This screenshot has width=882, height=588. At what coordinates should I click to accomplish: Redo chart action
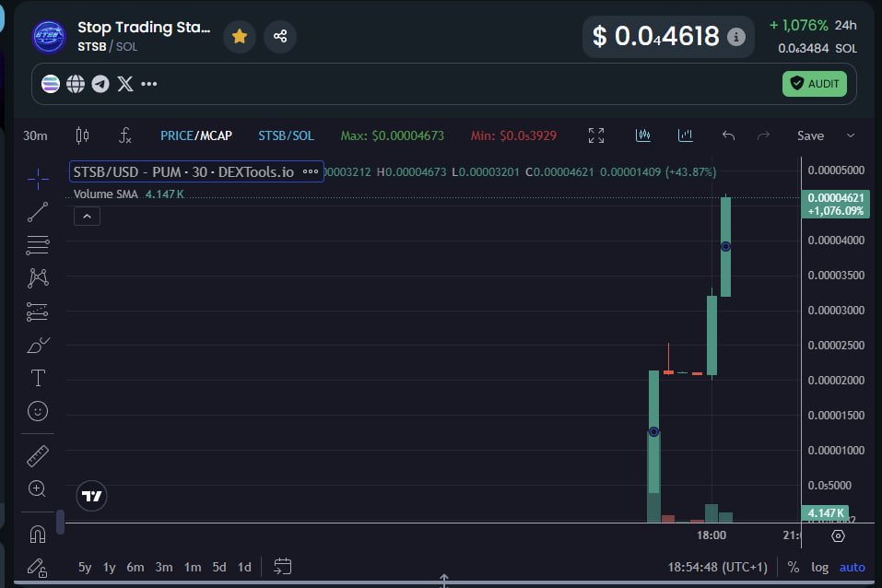763,135
